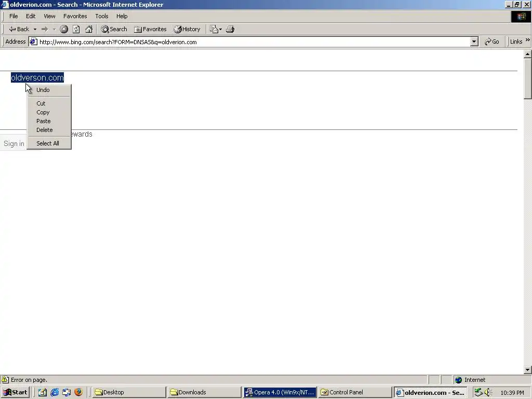The image size is (532, 399).
Task: Go to the home page icon
Action: pos(89,29)
